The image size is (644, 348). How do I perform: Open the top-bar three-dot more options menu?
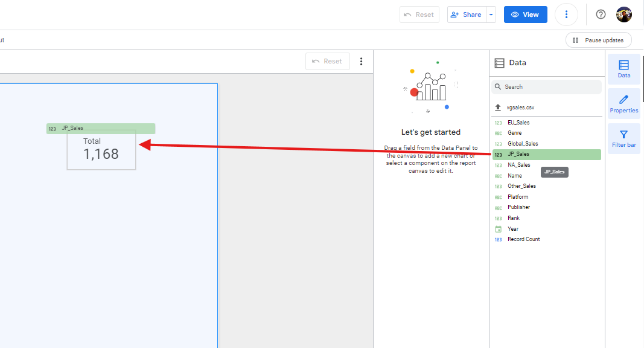566,14
